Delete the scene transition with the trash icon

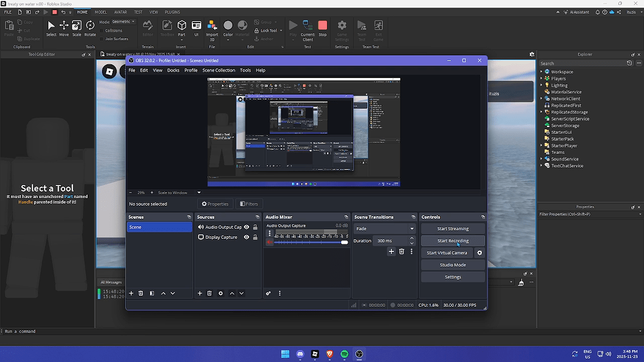pyautogui.click(x=402, y=251)
